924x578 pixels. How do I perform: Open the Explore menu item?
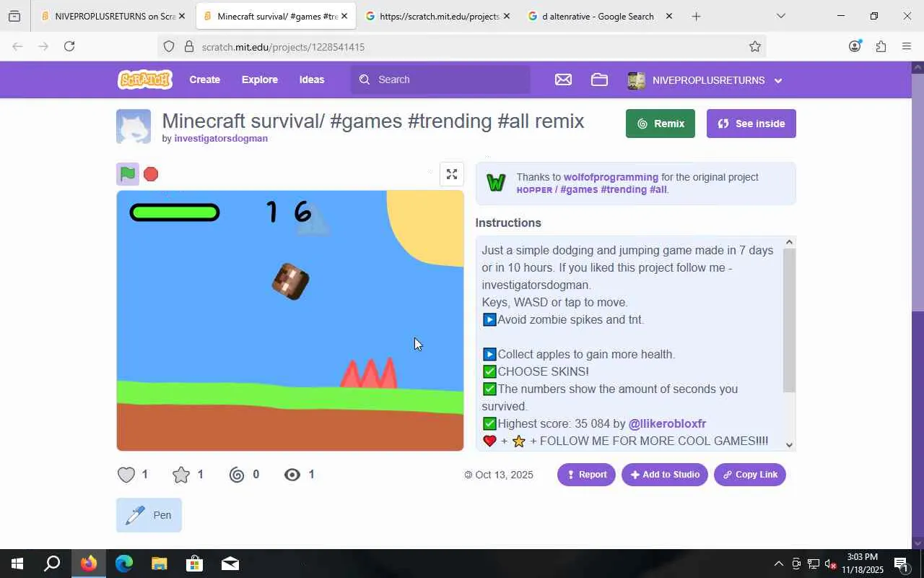(260, 79)
